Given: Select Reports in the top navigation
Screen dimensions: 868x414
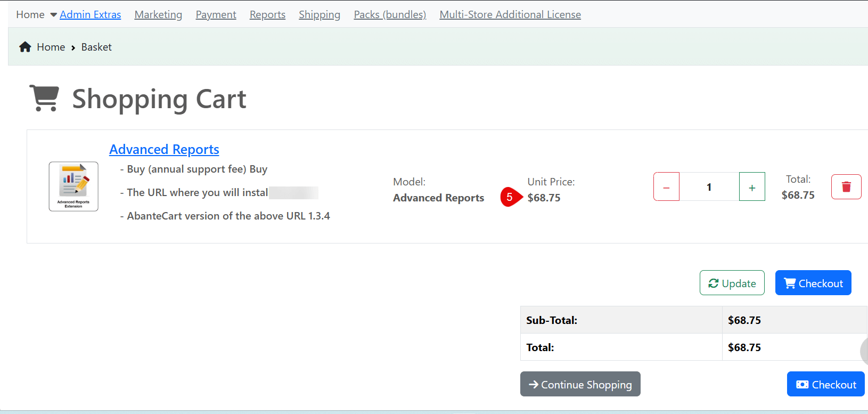Looking at the screenshot, I should coord(267,15).
